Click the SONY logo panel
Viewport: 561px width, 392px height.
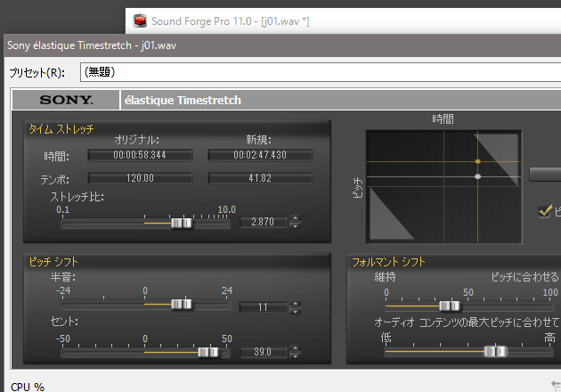pyautogui.click(x=66, y=100)
